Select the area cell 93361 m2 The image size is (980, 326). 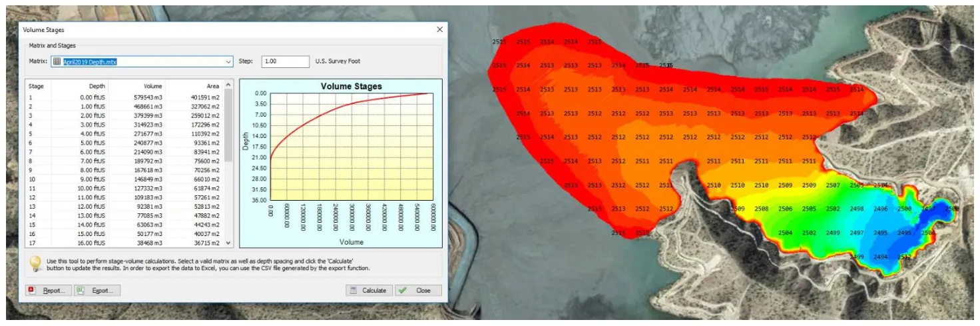pos(206,143)
